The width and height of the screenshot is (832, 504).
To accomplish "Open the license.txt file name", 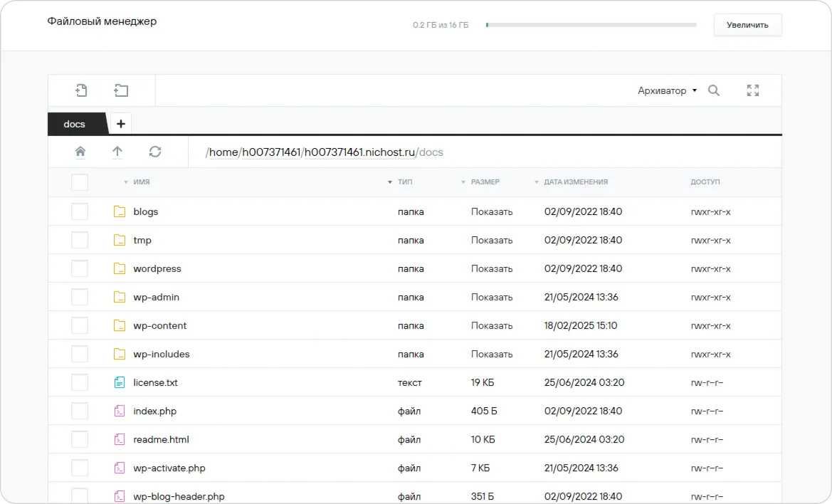I will pyautogui.click(x=155, y=382).
